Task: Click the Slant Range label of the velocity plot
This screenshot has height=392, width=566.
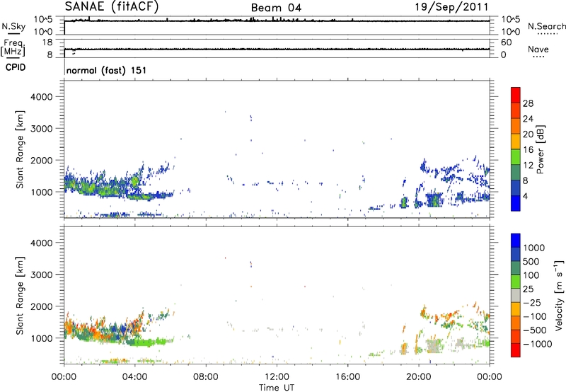Action: pos(20,295)
